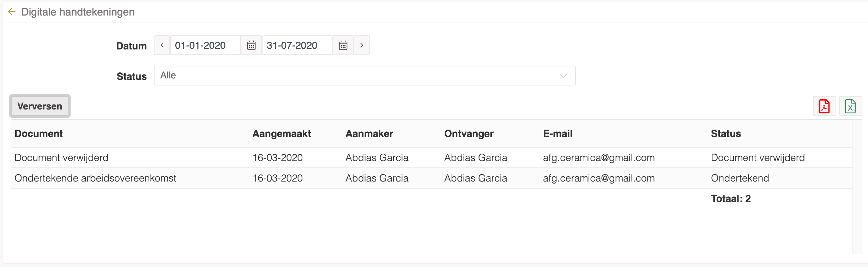Image resolution: width=868 pixels, height=267 pixels.
Task: Open the Ondertekende arbeidsovereenkomst row
Action: 432,178
